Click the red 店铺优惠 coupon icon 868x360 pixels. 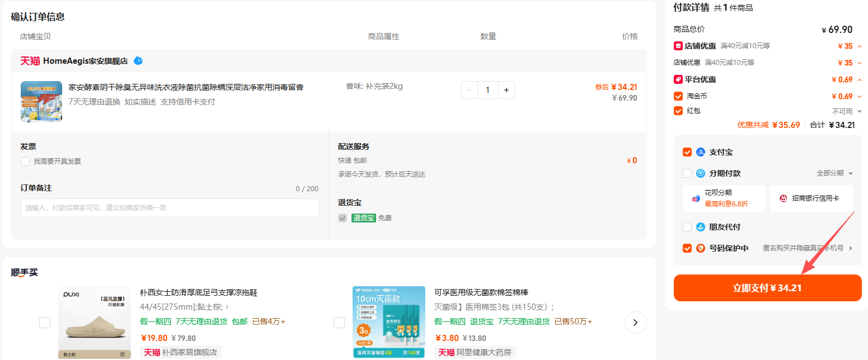click(678, 46)
